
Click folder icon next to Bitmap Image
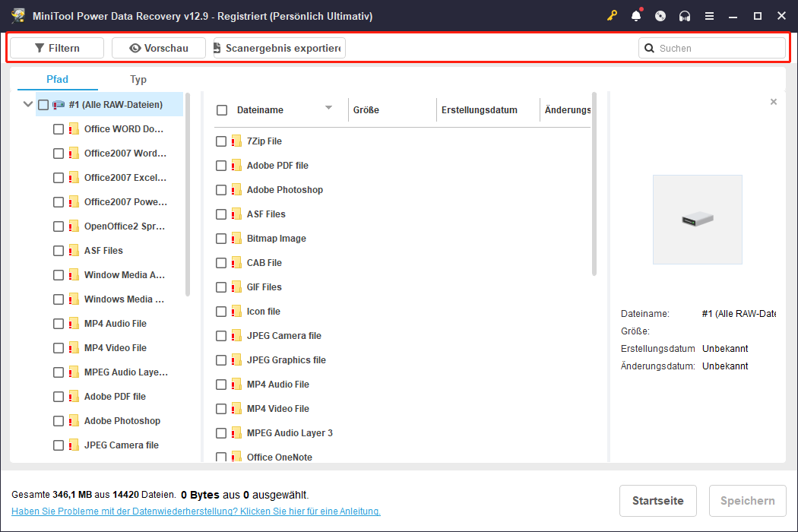[x=236, y=238]
